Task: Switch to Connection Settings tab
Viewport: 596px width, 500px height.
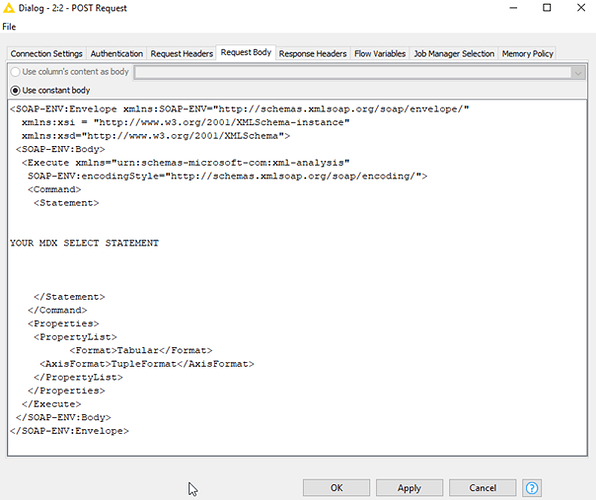Action: tap(46, 54)
